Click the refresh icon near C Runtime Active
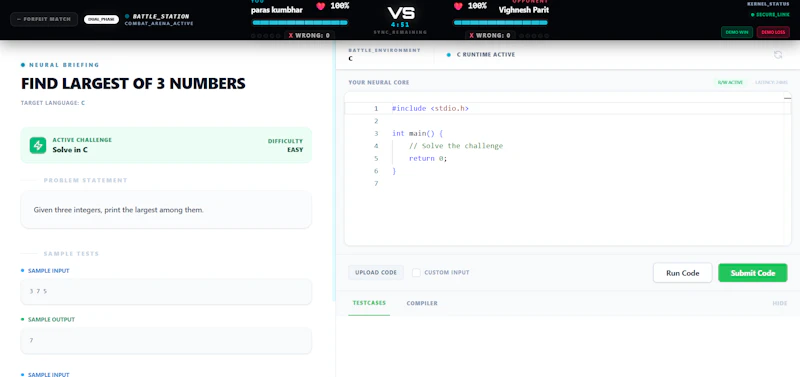This screenshot has height=377, width=800. click(778, 55)
